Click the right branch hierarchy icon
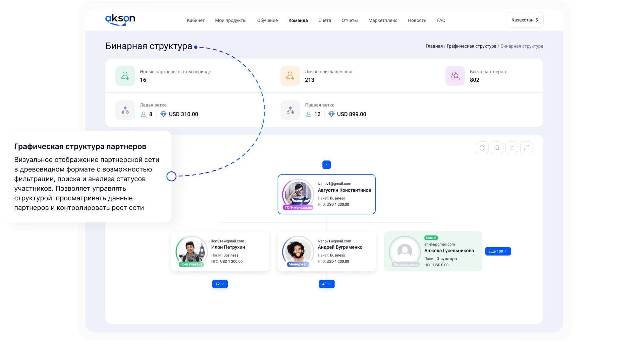This screenshot has height=346, width=644. [290, 110]
